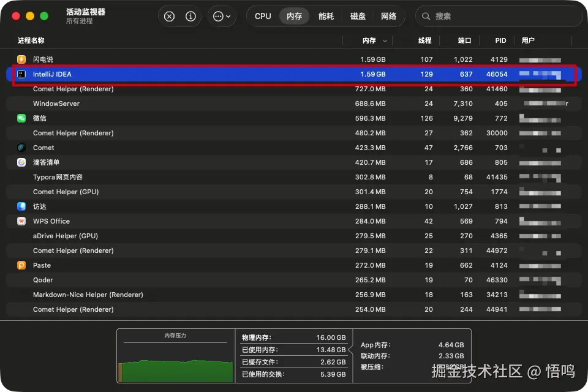Click the 微信 green app icon

point(21,118)
